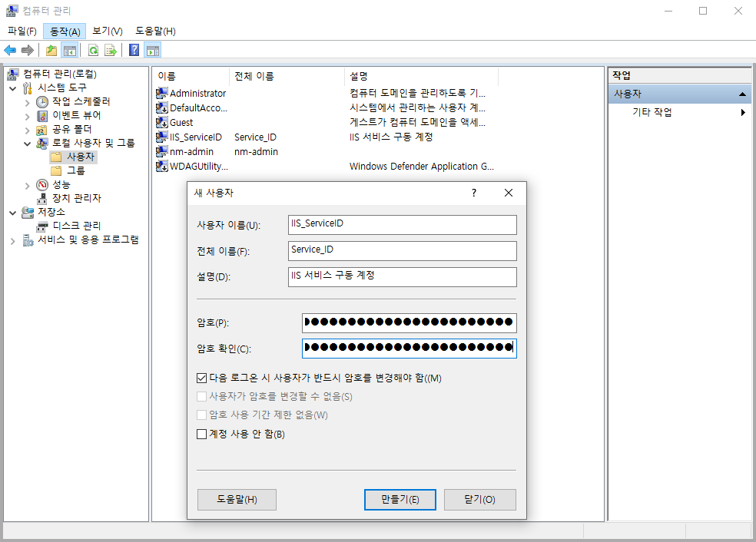
Task: Open the 기타 작업 submenu arrow
Action: coord(743,112)
